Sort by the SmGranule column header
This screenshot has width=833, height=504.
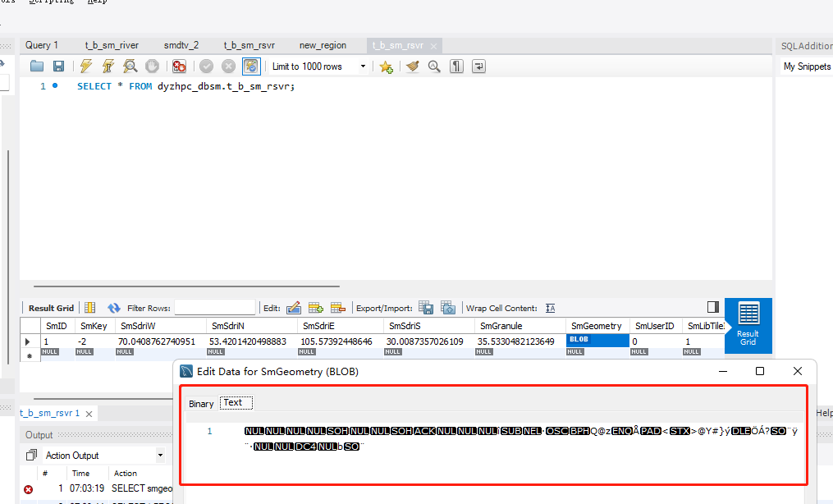pos(520,326)
